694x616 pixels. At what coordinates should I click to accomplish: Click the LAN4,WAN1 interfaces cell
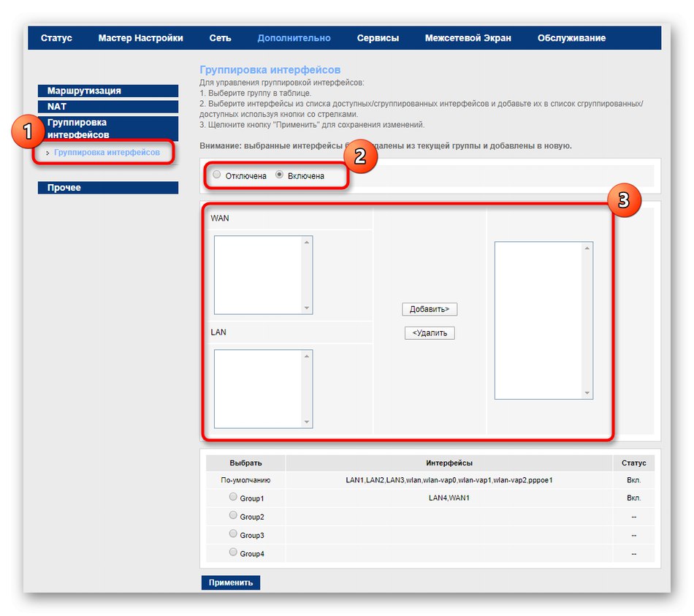449,498
